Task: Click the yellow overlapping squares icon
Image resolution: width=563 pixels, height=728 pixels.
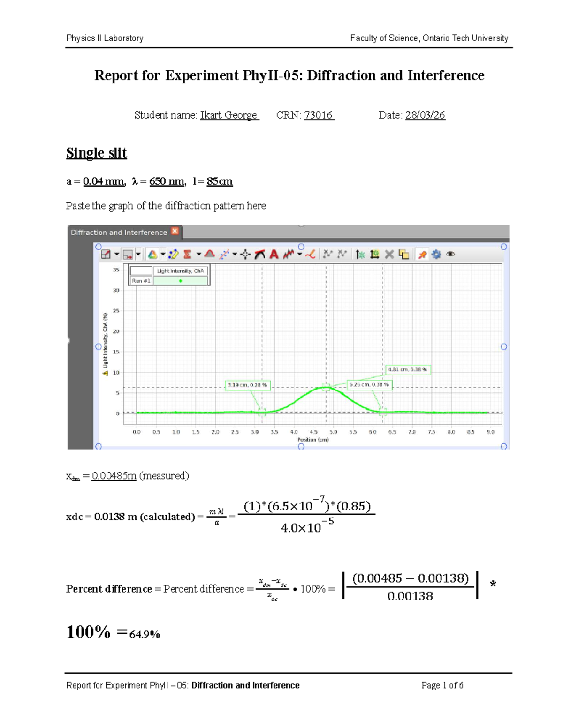Action: [x=403, y=255]
